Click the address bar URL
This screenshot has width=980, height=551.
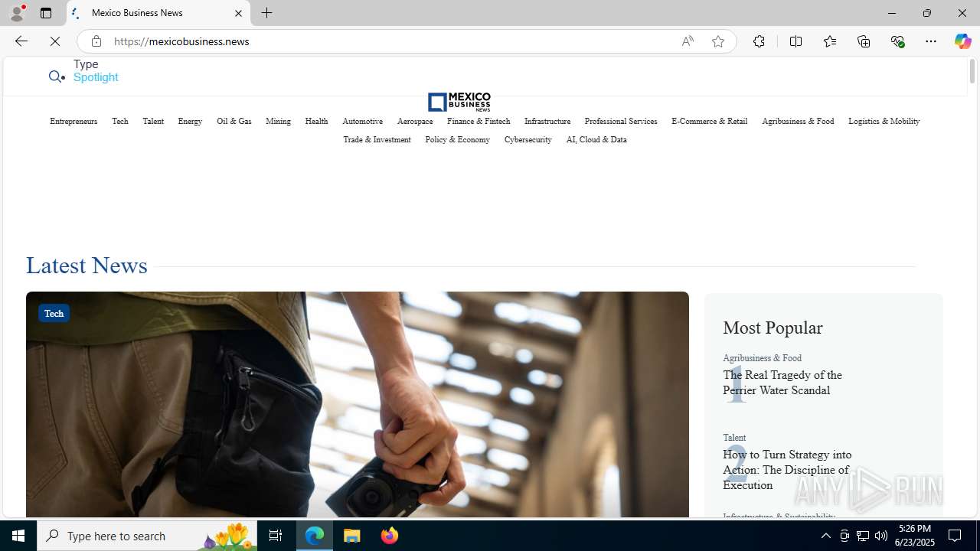click(x=181, y=41)
